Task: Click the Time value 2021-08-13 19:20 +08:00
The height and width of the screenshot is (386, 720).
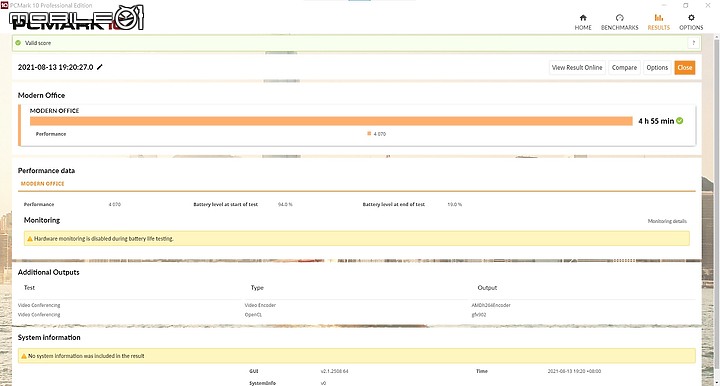Action: click(574, 371)
